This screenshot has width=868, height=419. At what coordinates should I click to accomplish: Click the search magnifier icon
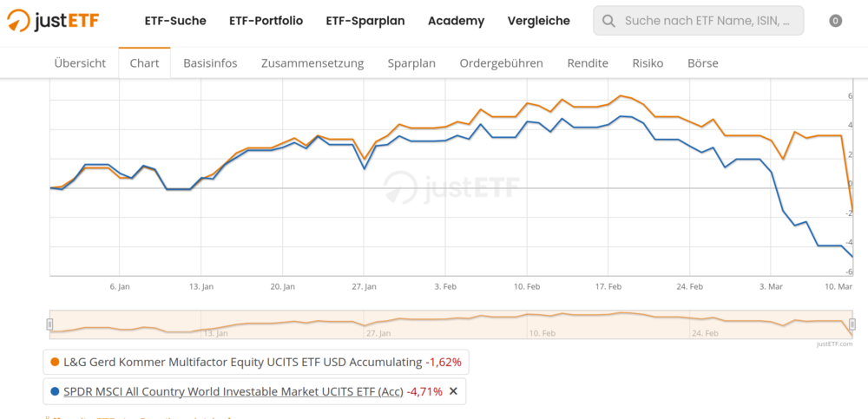pos(608,21)
